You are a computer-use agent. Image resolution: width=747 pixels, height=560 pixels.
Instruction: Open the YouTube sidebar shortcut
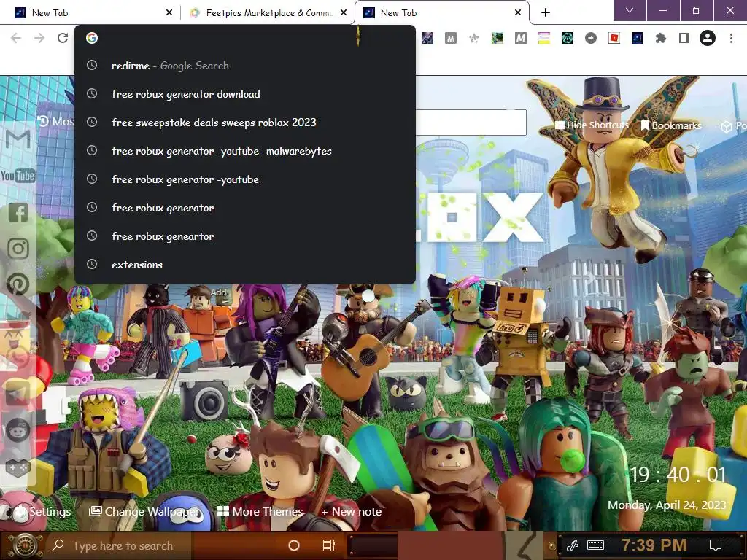tap(18, 176)
